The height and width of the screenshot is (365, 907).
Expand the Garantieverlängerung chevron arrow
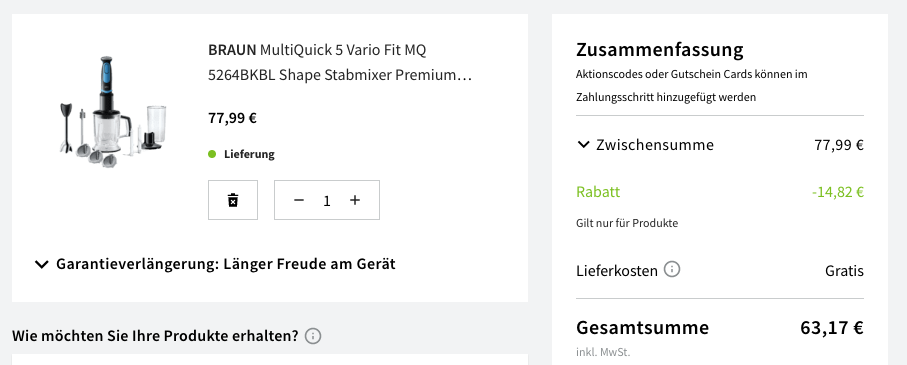(x=42, y=264)
